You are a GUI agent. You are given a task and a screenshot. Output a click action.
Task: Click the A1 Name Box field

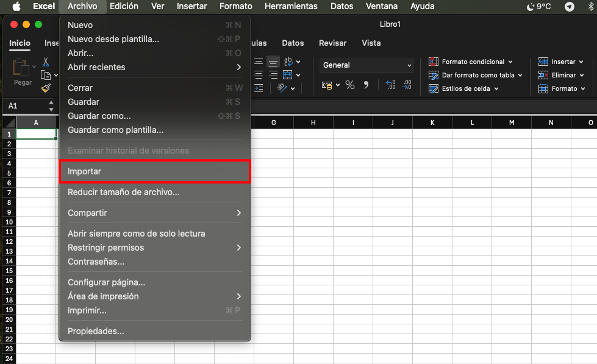[x=27, y=105]
